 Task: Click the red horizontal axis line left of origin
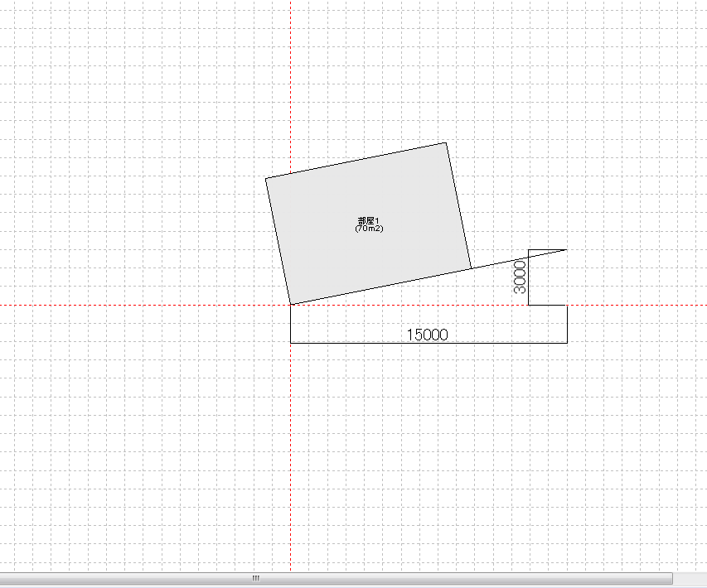pos(124,305)
